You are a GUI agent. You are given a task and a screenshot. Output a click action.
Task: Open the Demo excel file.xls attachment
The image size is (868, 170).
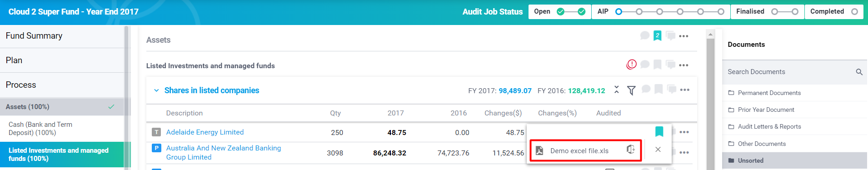tap(579, 151)
